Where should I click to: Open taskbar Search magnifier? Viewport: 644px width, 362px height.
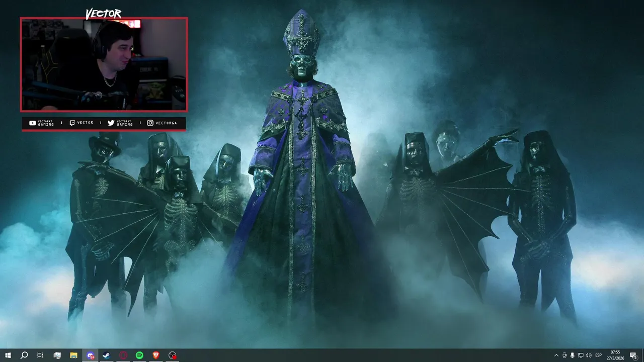[24, 355]
